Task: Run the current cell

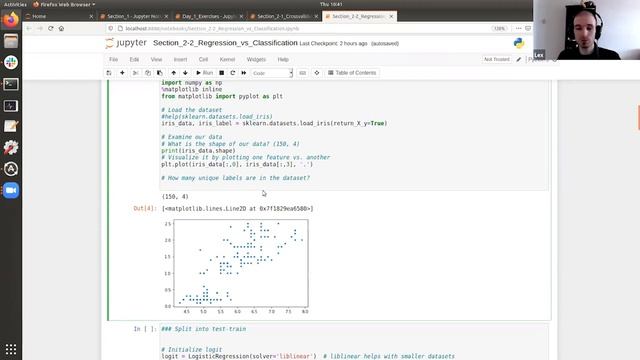Action: 204,73
